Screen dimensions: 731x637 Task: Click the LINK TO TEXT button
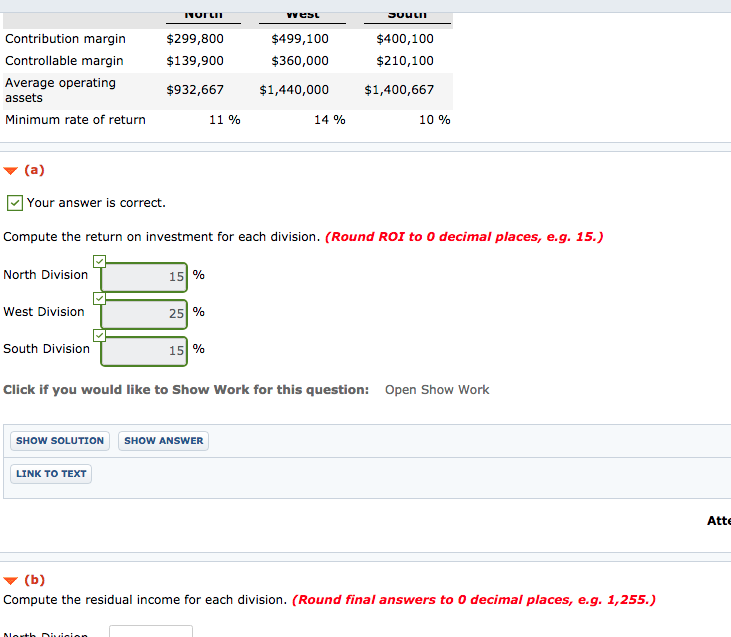(x=51, y=474)
